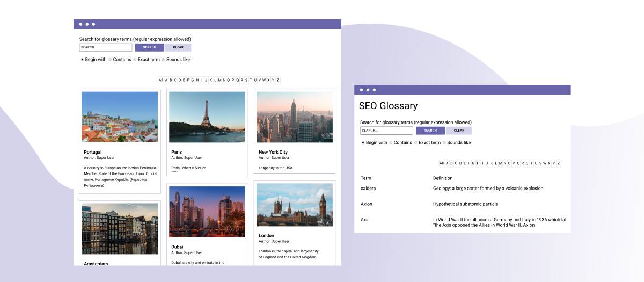Click "All" in SEO Glossary alphabet bar
Screen dimensions: 644x282
pos(441,163)
